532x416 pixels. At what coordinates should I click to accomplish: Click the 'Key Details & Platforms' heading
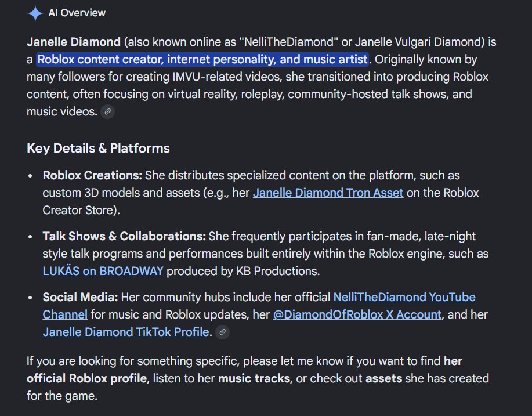coord(98,149)
